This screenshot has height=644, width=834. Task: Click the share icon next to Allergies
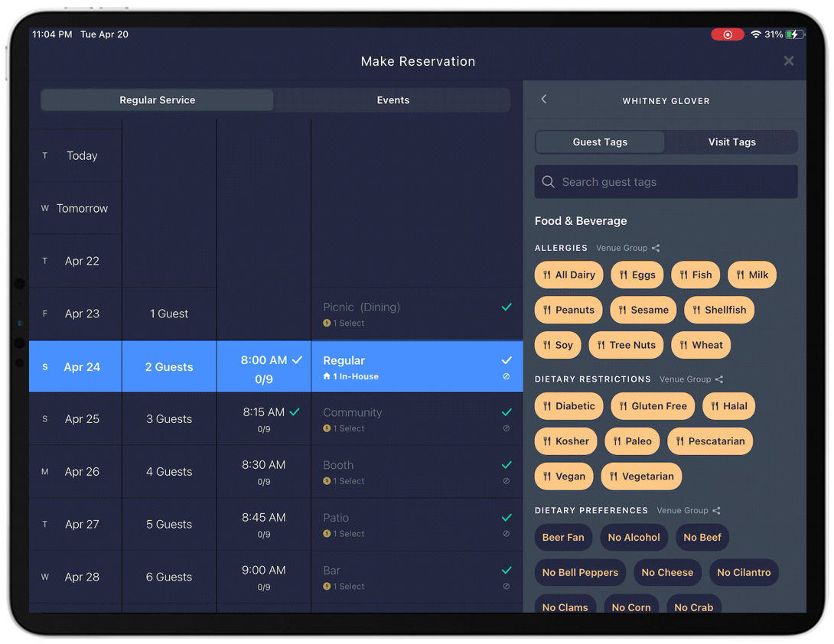pos(656,248)
